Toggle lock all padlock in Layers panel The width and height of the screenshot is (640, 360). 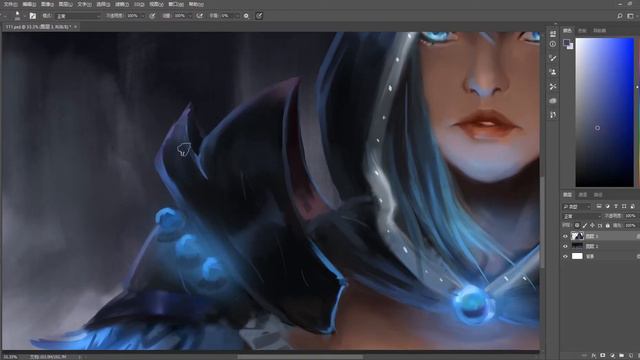click(x=608, y=225)
